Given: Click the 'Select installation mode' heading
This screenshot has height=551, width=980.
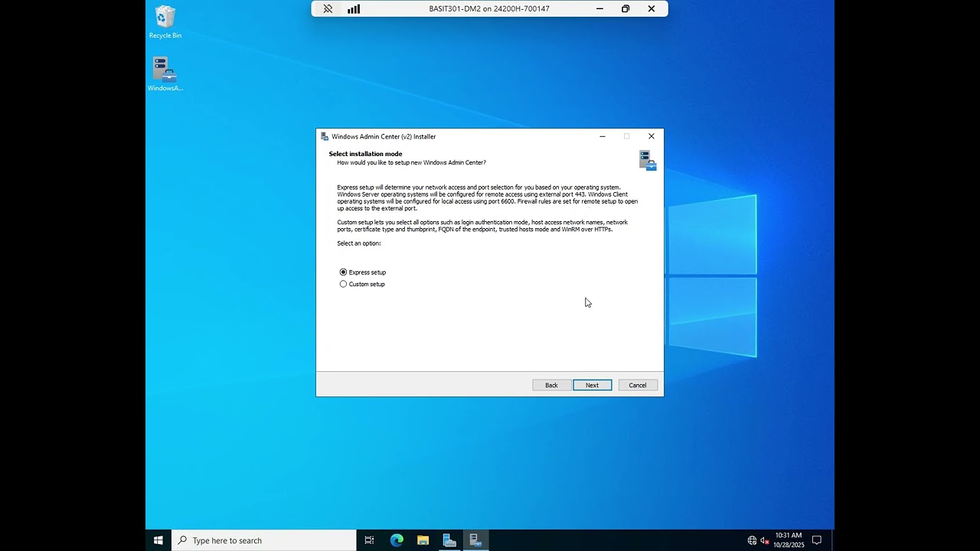Looking at the screenshot, I should pyautogui.click(x=365, y=154).
